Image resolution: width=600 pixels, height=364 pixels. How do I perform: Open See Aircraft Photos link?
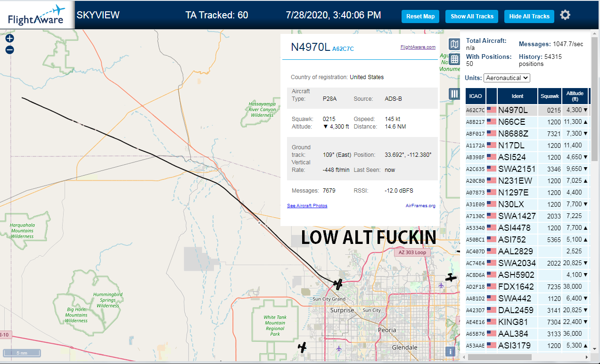click(307, 206)
